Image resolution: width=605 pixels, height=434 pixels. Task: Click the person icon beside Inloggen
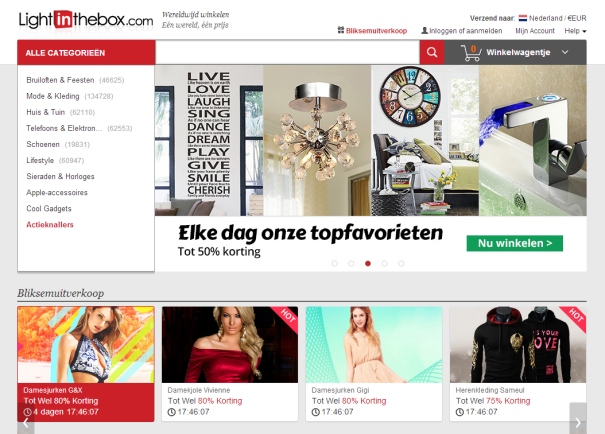(x=424, y=30)
